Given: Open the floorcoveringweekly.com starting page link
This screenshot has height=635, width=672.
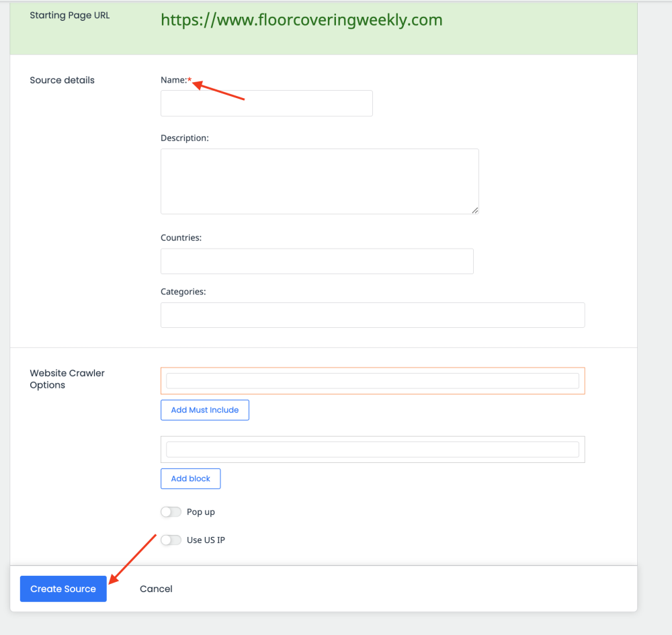Looking at the screenshot, I should pyautogui.click(x=301, y=19).
